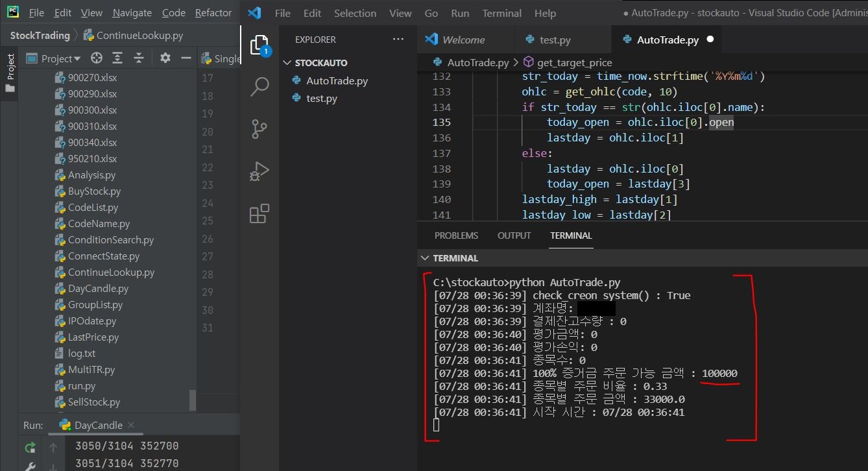The image size is (868, 471).
Task: Click the wrench icon in PyCharm Run panel
Action: [30, 465]
